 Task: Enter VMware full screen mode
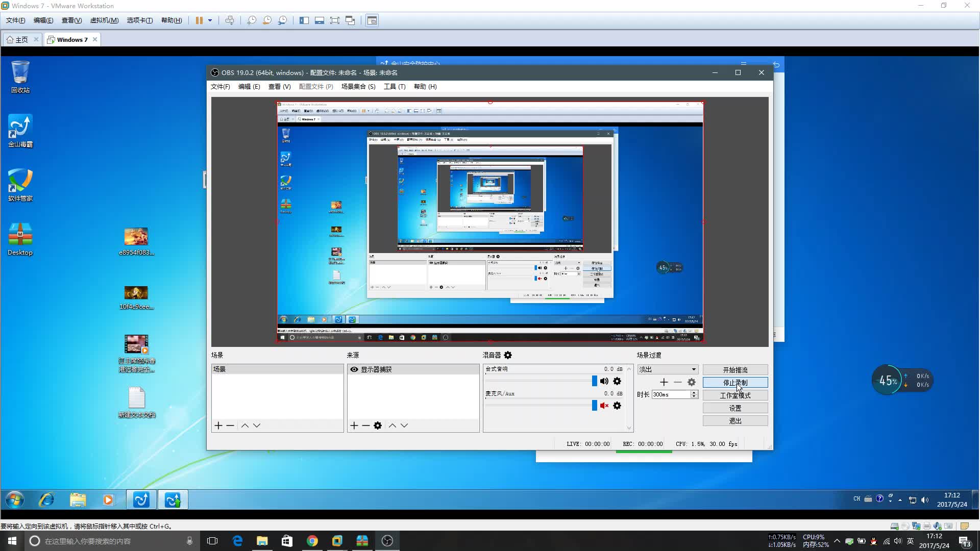click(x=335, y=20)
